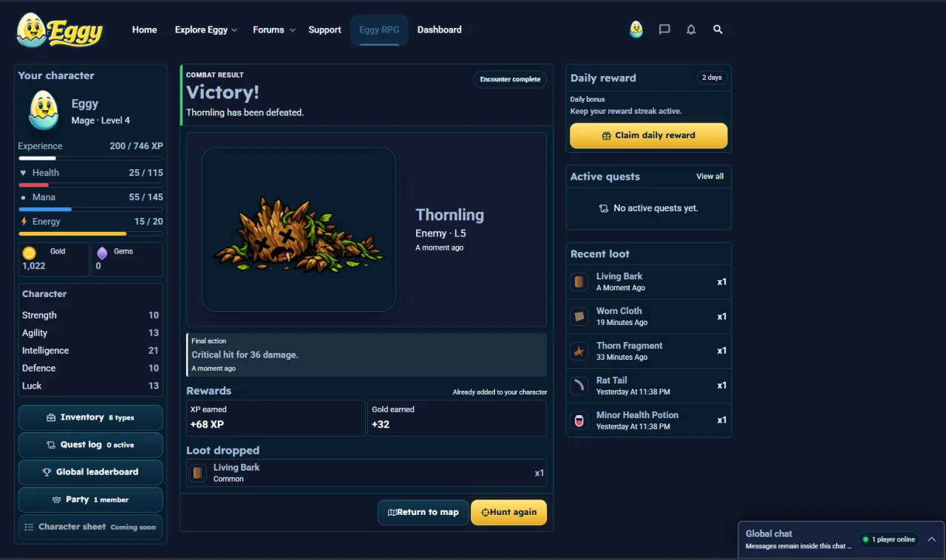The height and width of the screenshot is (560, 946).
Task: Open the notifications bell icon
Action: click(x=691, y=30)
